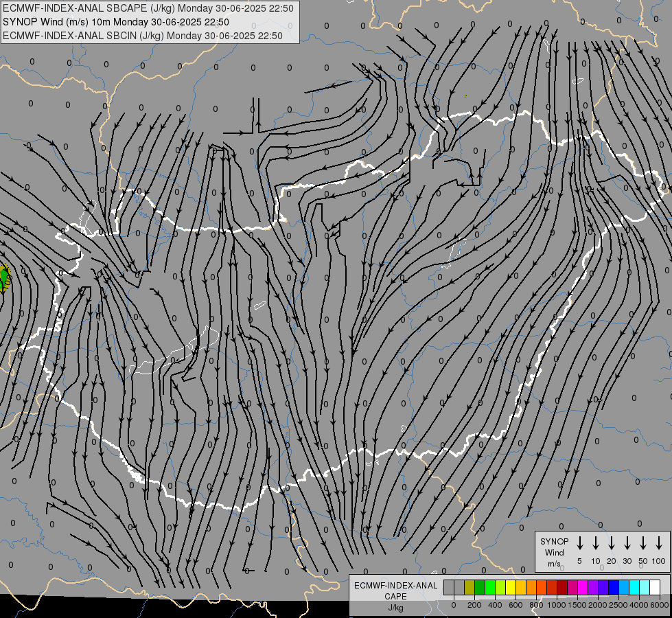Select the violet swatch right of 2000
The height and width of the screenshot is (618, 672).
point(604,588)
